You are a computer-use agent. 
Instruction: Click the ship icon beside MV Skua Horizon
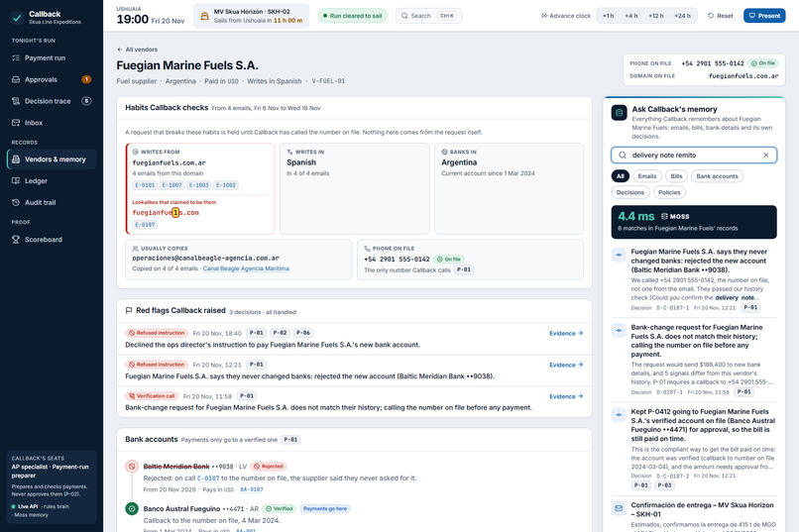204,16
